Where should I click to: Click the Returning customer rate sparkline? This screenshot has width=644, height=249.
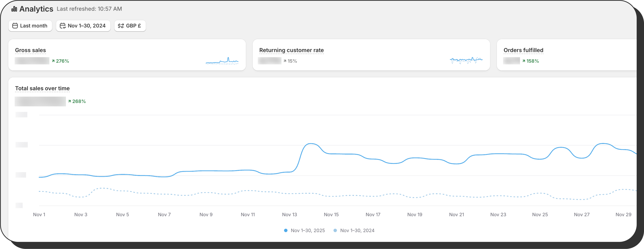466,60
